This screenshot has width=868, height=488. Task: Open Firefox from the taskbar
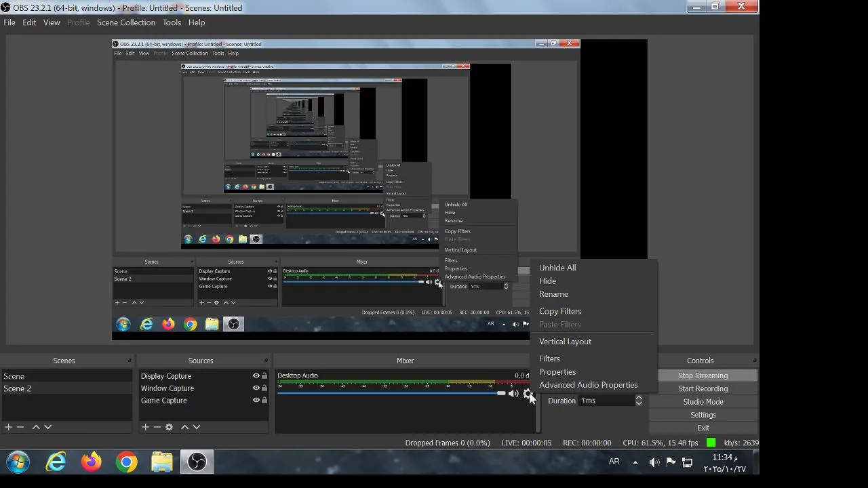click(91, 462)
